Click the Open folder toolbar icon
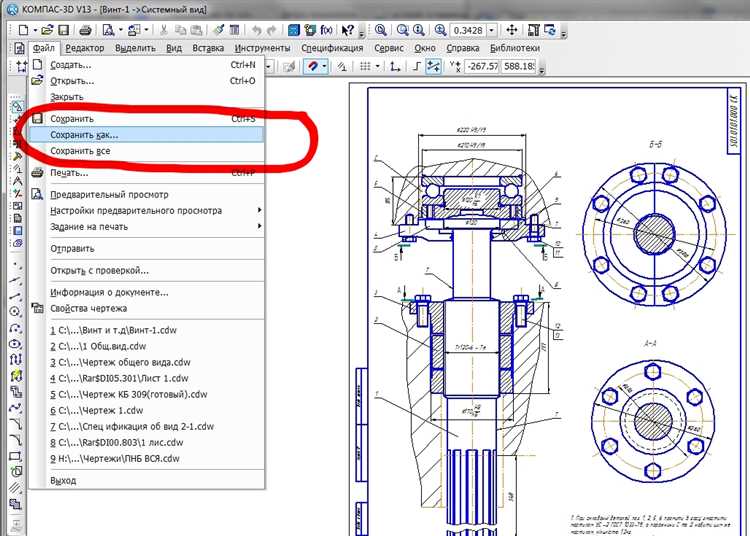 46,31
